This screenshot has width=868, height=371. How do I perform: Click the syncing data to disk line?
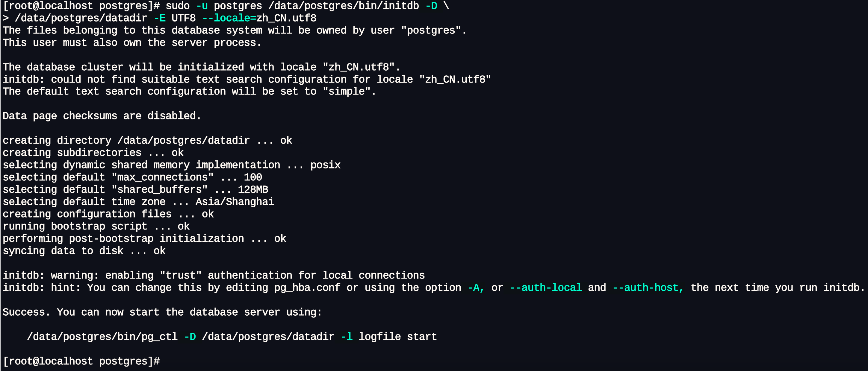point(84,250)
